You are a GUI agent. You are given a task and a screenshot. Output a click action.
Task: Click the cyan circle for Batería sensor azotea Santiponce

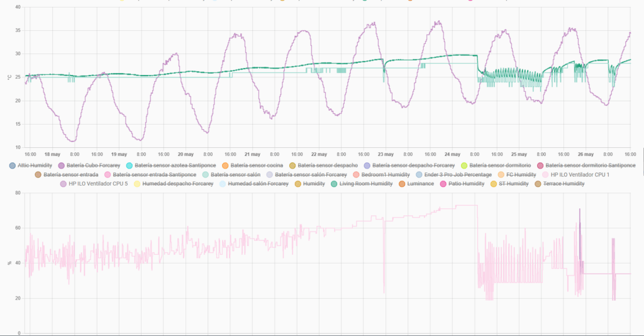pos(130,165)
